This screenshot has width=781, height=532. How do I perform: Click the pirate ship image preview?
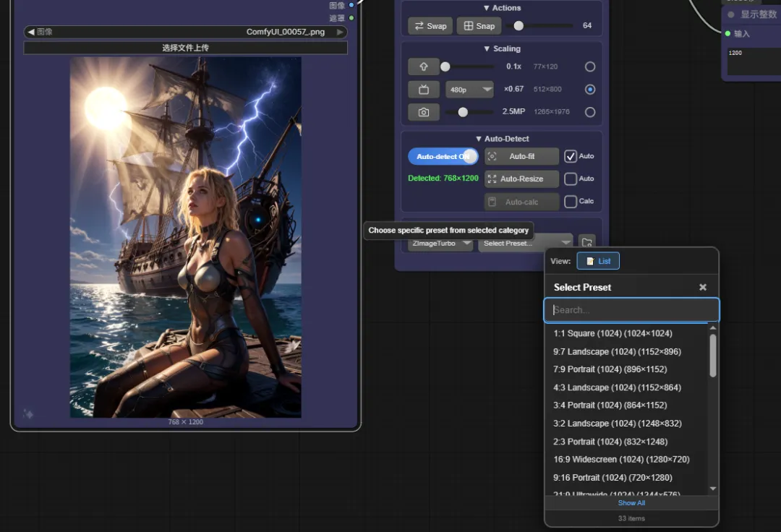[185, 237]
